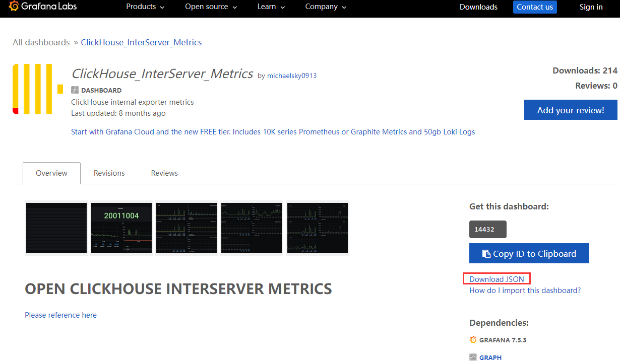The image size is (620, 364).
Task: Select the Overview tab
Action: click(x=51, y=173)
